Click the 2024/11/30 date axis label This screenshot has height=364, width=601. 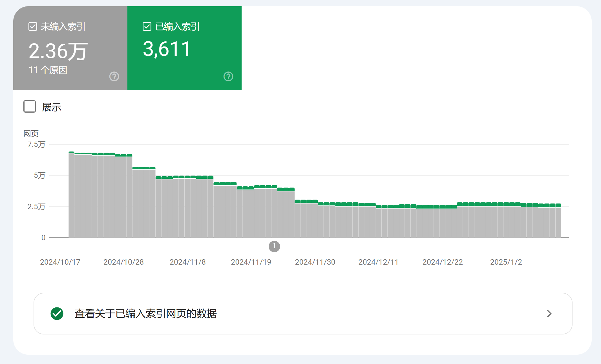click(315, 262)
